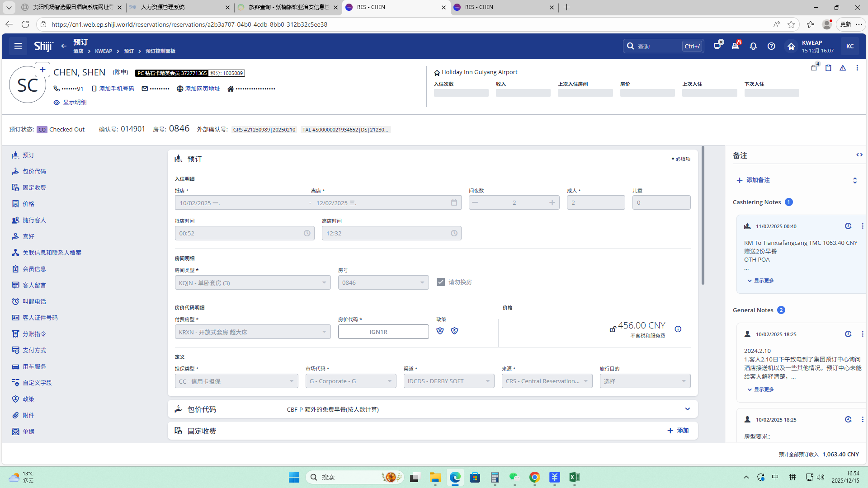Click the notifications bell icon

point(753,46)
